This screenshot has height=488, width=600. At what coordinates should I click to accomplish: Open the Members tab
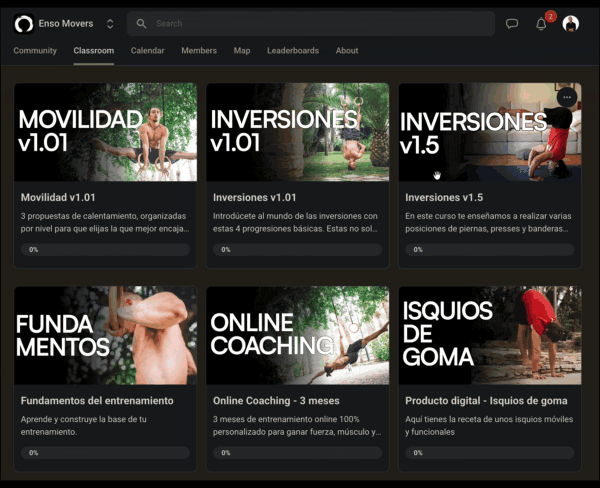199,51
